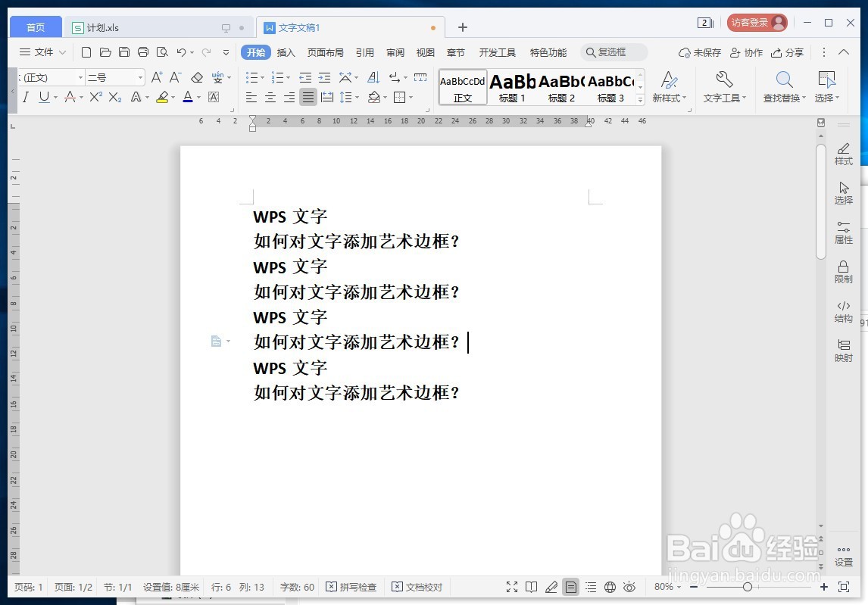Enable eye protection mode icon
This screenshot has width=868, height=605.
(629, 587)
